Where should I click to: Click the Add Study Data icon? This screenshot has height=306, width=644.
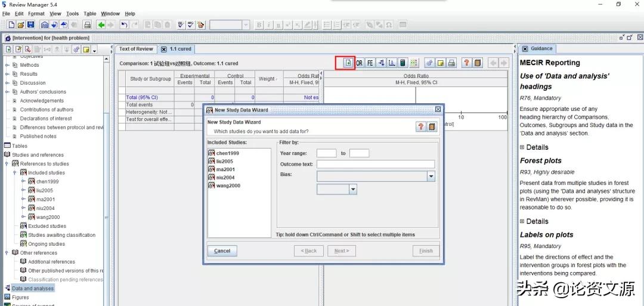point(348,63)
